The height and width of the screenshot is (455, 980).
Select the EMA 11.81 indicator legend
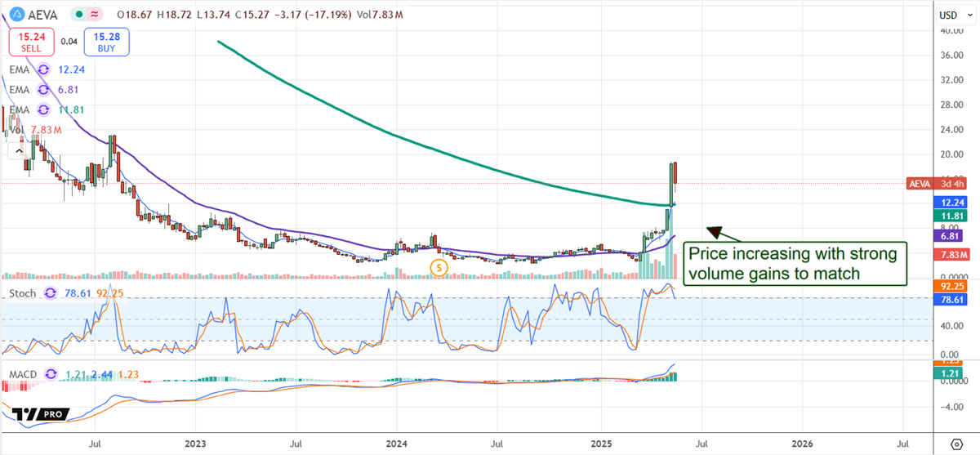pyautogui.click(x=47, y=109)
